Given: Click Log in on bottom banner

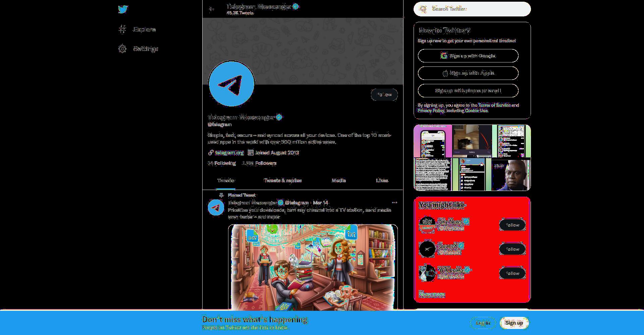Looking at the screenshot, I should (483, 323).
